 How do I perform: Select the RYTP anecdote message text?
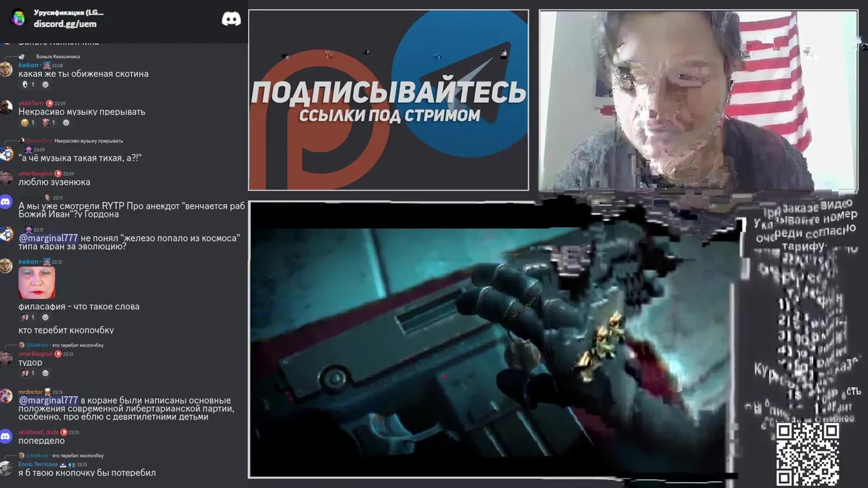coord(132,210)
